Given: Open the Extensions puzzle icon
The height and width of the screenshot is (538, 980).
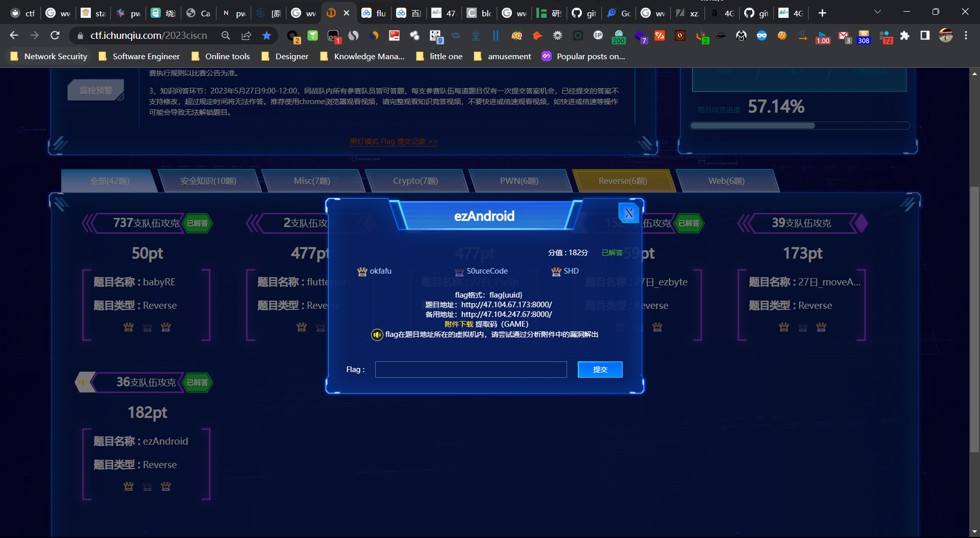Looking at the screenshot, I should coord(904,35).
